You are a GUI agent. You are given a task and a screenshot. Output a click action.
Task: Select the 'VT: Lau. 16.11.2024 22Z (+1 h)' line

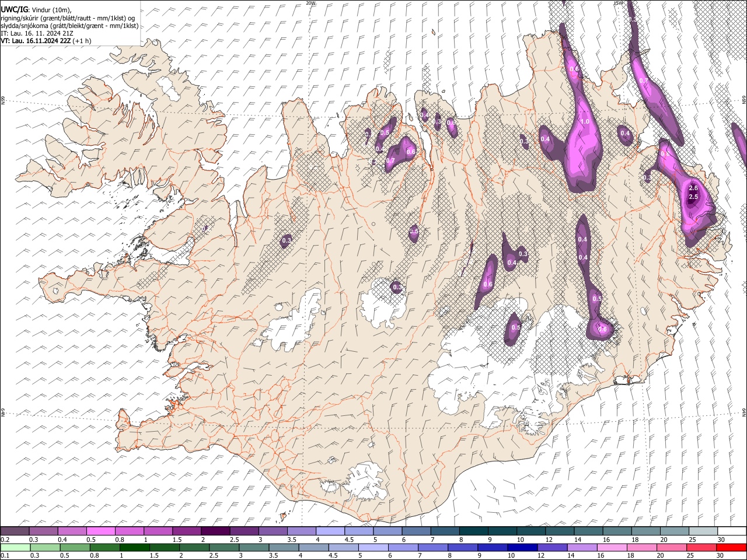[x=46, y=41]
